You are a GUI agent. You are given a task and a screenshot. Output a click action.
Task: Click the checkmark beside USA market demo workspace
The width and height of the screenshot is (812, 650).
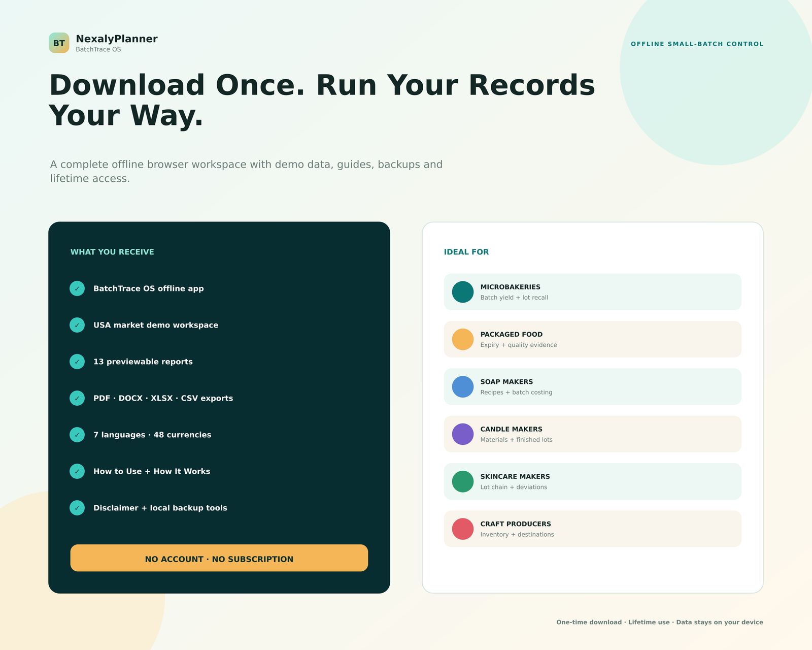tap(77, 325)
